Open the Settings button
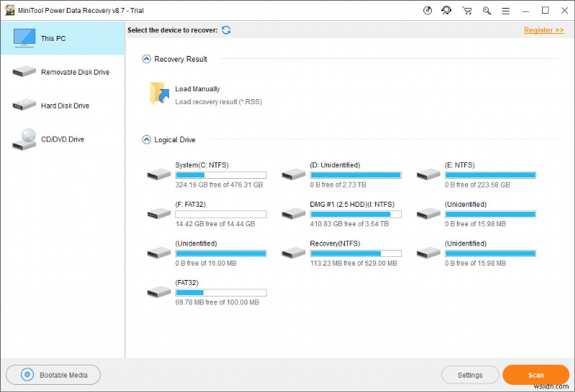 [x=470, y=375]
